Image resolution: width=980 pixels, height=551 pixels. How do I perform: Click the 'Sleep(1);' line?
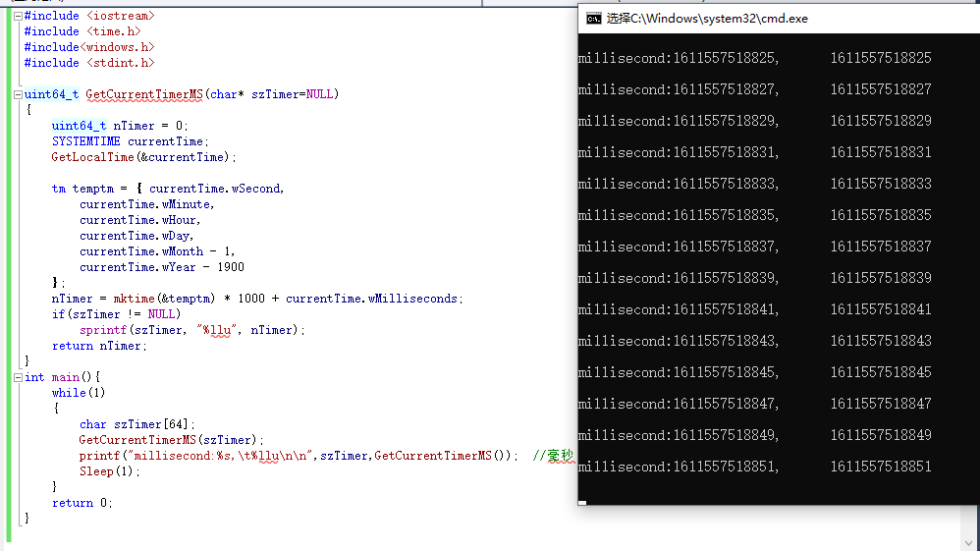point(109,470)
